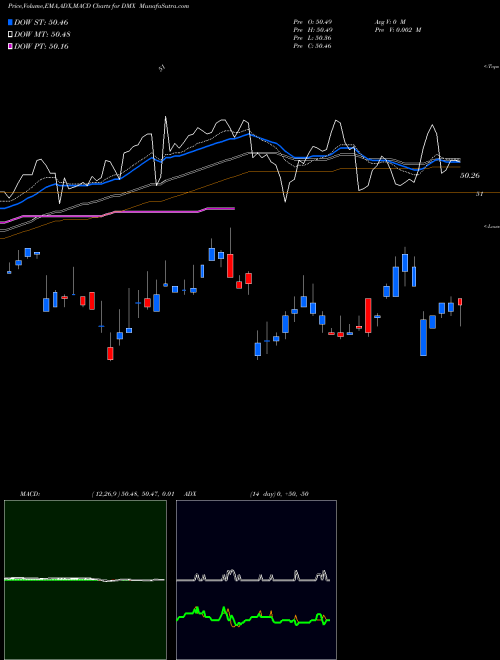This screenshot has width=500, height=660.
Task: Click the 'Pre H: 50.49' high value
Action: (314, 30)
